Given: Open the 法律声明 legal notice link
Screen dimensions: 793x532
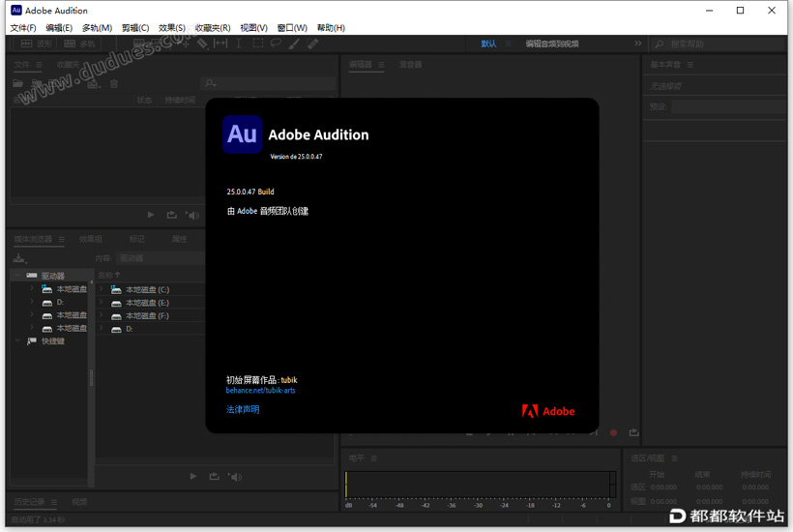Looking at the screenshot, I should (243, 409).
